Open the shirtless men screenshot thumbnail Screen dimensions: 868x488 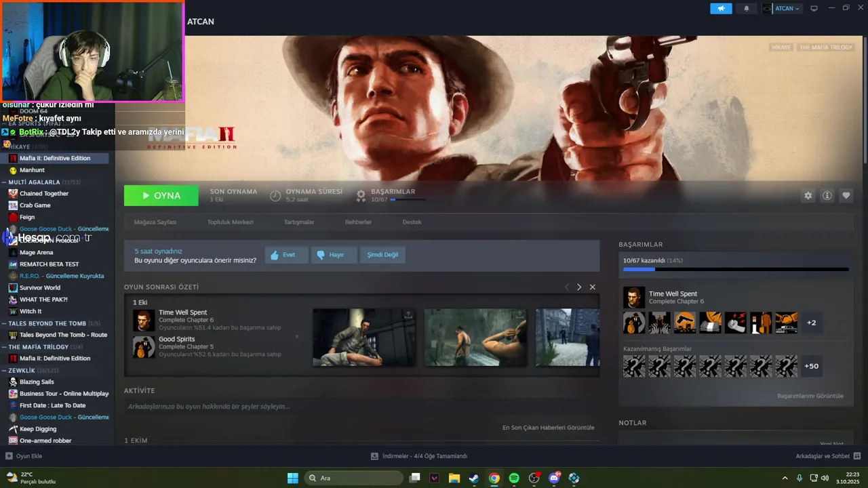(475, 337)
